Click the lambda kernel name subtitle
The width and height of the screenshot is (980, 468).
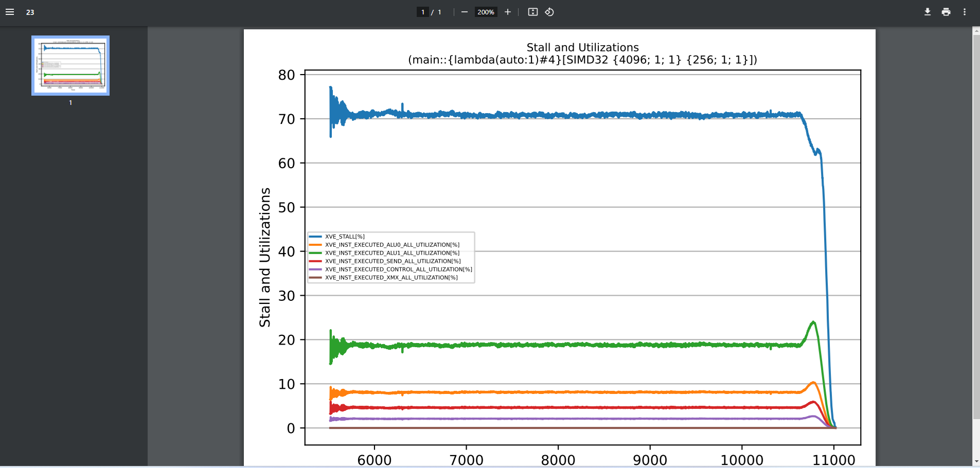pos(582,60)
